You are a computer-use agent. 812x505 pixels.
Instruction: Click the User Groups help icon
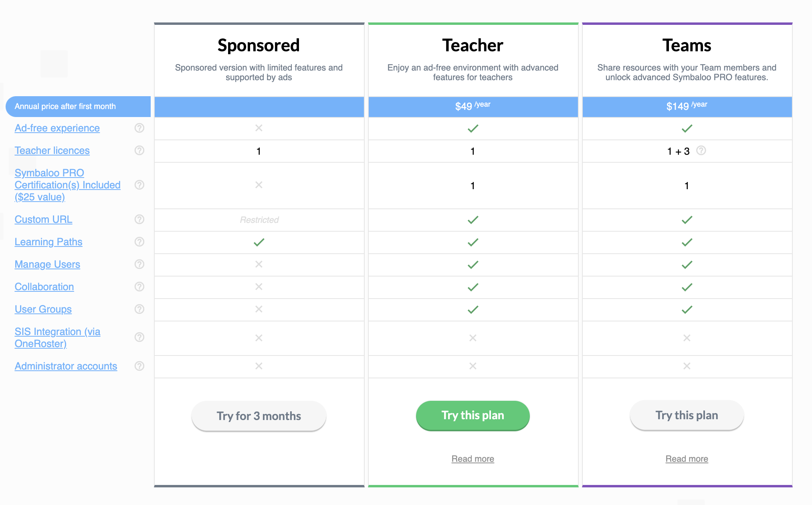click(x=139, y=309)
